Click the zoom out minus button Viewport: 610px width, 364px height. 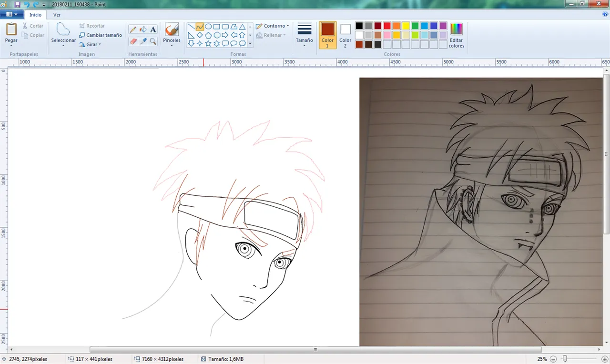[x=553, y=359]
